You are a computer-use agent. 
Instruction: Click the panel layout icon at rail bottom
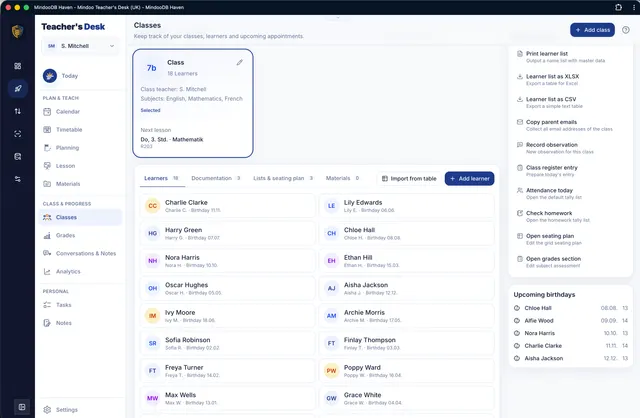[22, 407]
